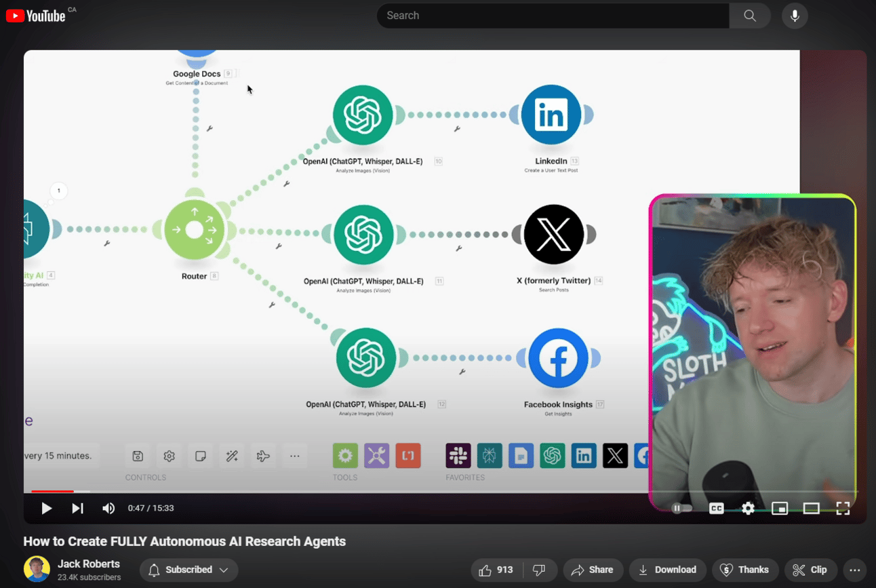This screenshot has height=588, width=876.
Task: Open the notes icon in Controls
Action: (x=201, y=456)
